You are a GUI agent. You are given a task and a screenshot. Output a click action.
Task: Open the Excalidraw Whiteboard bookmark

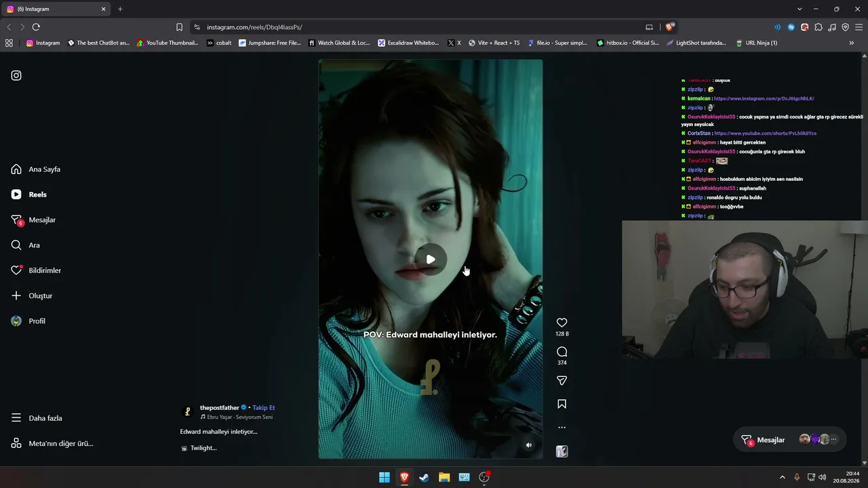coord(409,43)
